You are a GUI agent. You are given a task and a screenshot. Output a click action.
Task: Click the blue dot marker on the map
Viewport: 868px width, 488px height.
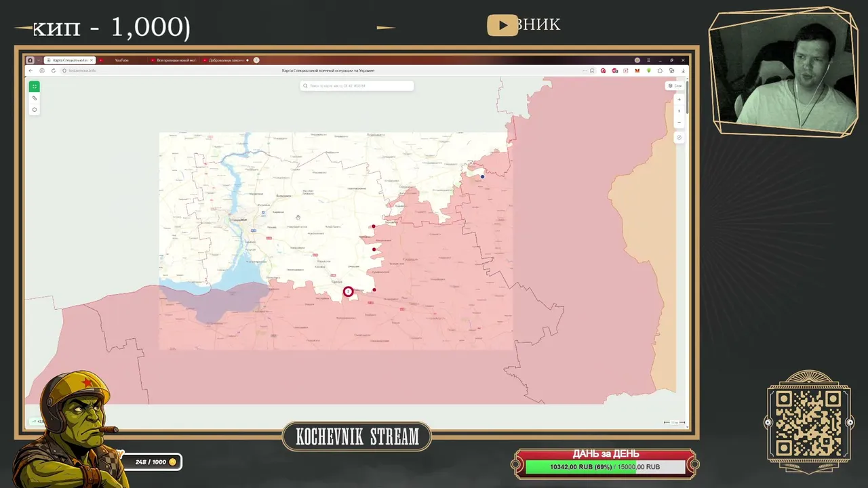pos(483,177)
